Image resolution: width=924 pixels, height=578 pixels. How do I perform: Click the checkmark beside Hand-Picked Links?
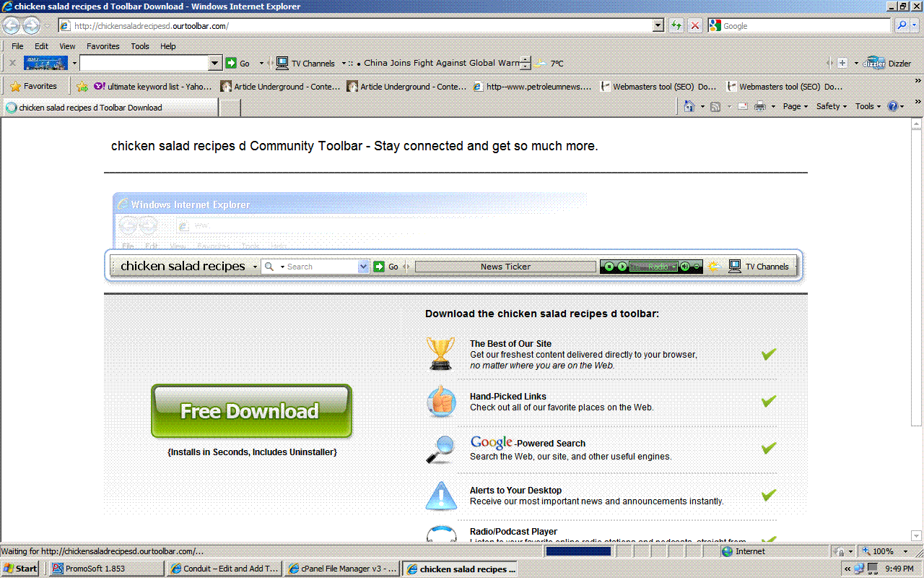tap(769, 401)
